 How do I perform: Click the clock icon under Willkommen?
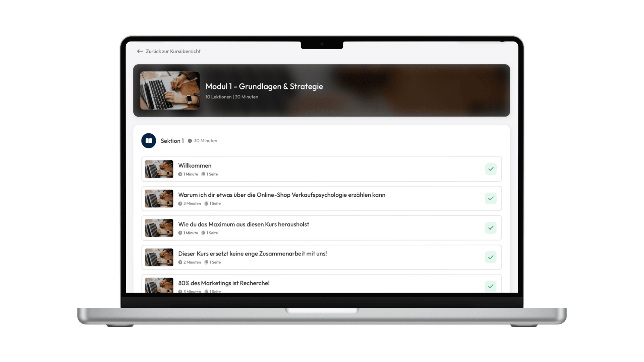(180, 174)
